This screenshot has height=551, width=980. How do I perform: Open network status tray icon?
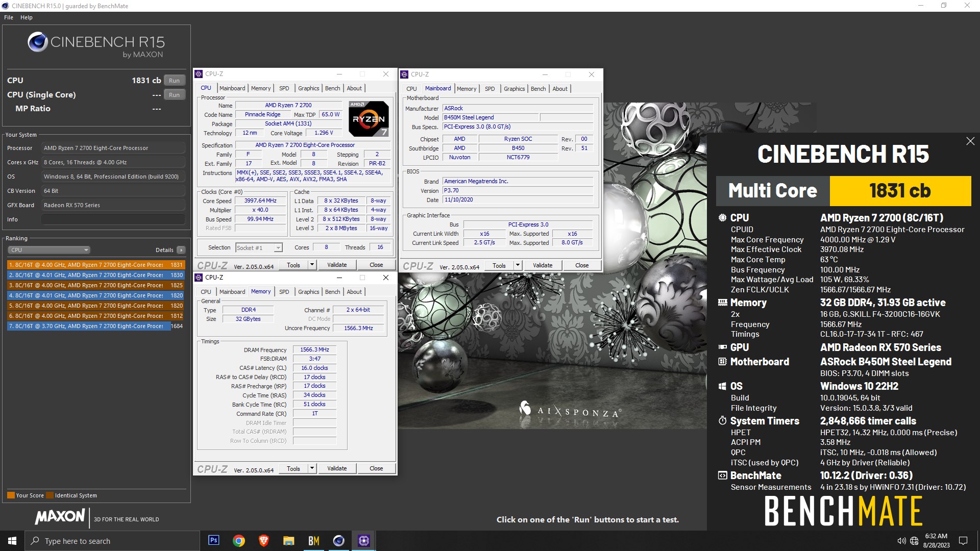[914, 541]
